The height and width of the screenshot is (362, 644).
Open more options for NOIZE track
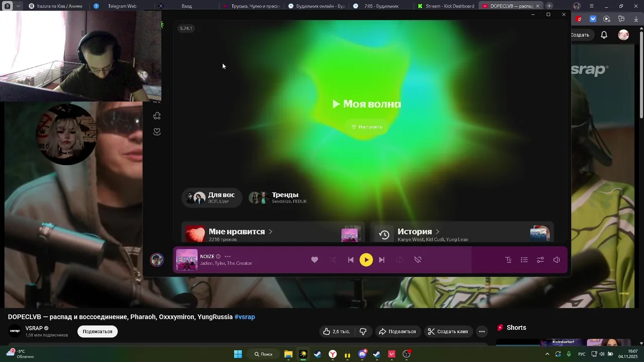click(x=227, y=256)
